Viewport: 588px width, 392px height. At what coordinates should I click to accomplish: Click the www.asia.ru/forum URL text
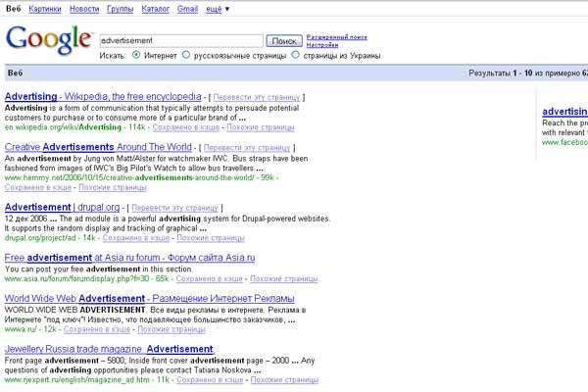[76, 278]
